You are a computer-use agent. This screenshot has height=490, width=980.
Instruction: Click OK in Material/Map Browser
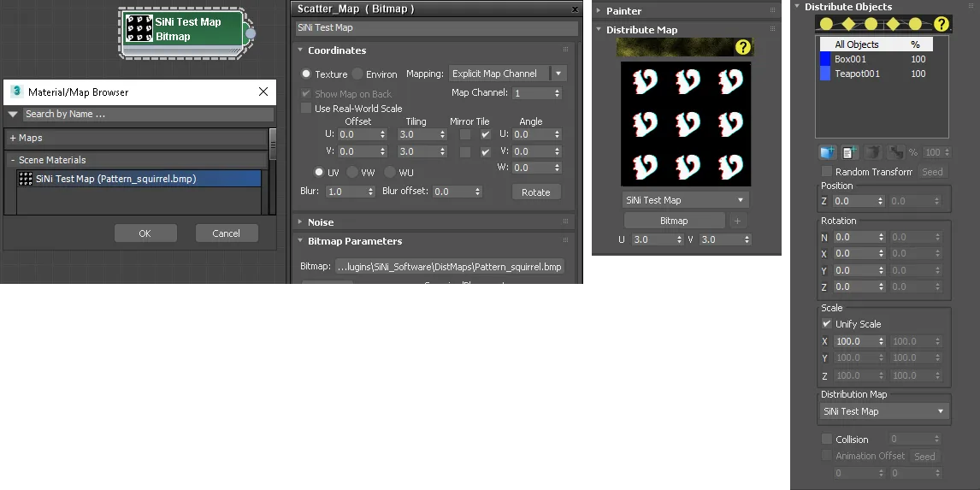click(145, 233)
